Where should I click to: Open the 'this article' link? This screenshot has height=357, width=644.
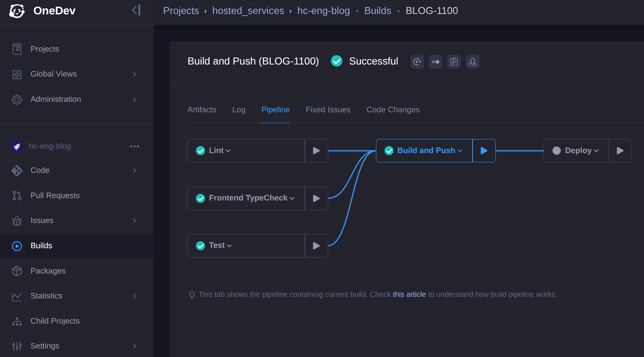pyautogui.click(x=409, y=294)
